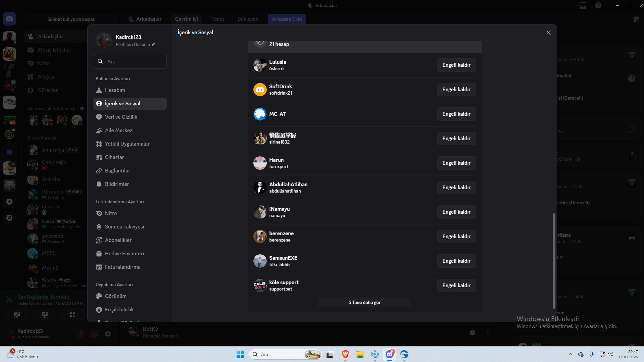Click Arkadaş Ekle button
The width and height of the screenshot is (644, 362).
pos(287,19)
